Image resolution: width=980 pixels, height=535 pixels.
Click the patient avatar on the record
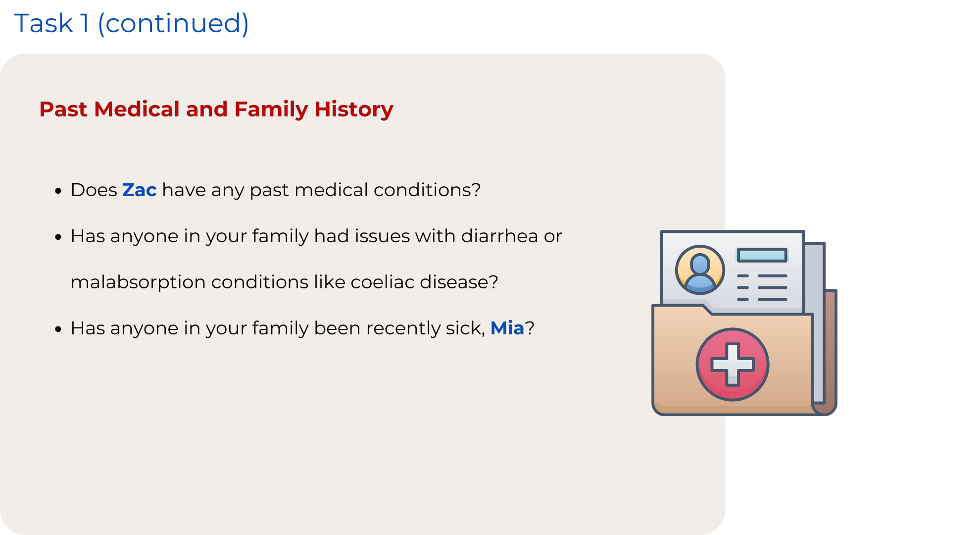[700, 270]
